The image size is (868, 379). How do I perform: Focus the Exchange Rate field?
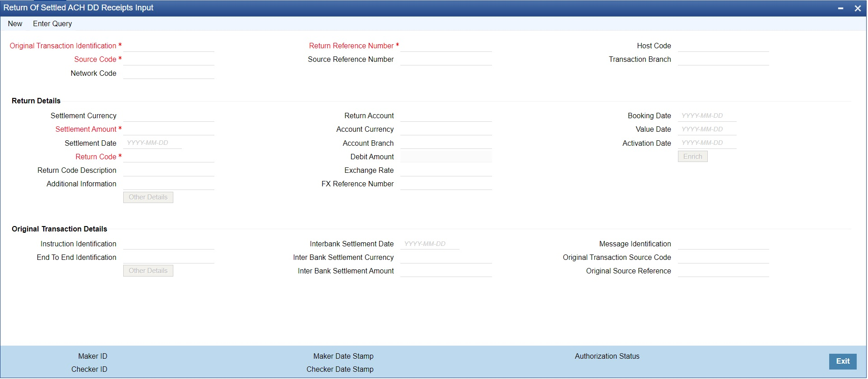click(x=446, y=171)
